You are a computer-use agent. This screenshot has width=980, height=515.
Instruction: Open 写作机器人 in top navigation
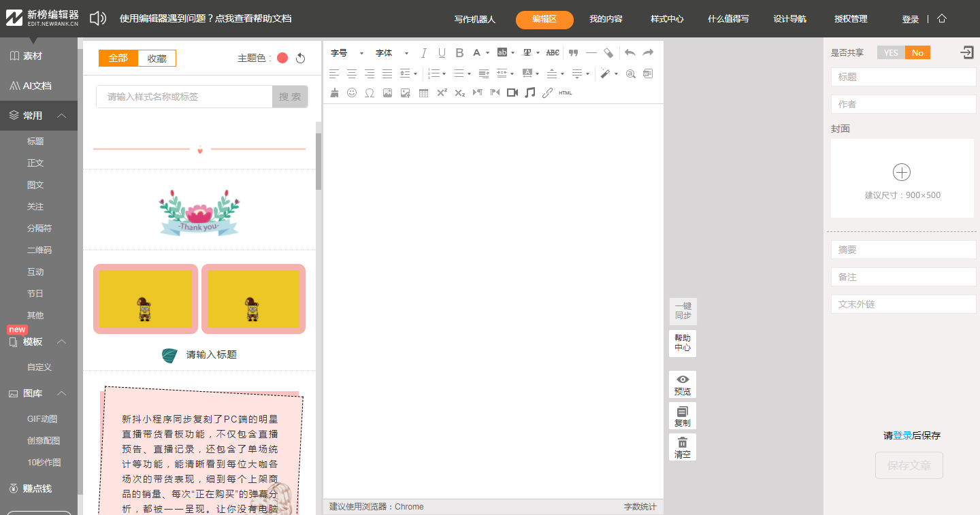[475, 20]
